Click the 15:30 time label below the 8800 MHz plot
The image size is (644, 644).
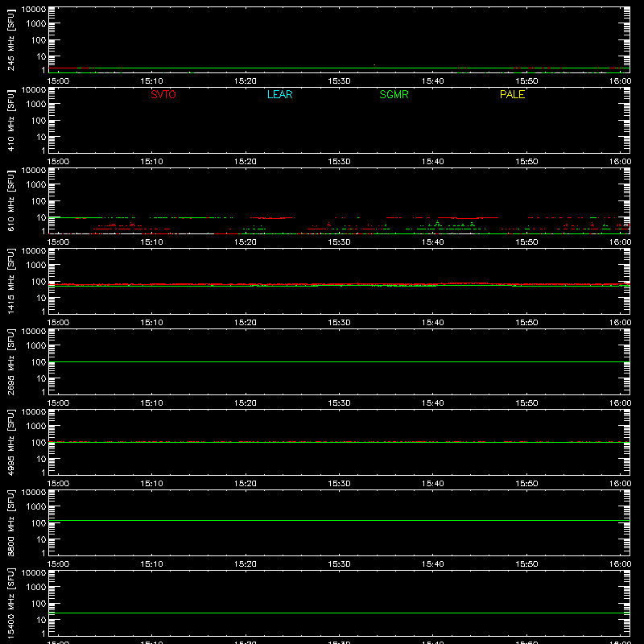click(339, 564)
